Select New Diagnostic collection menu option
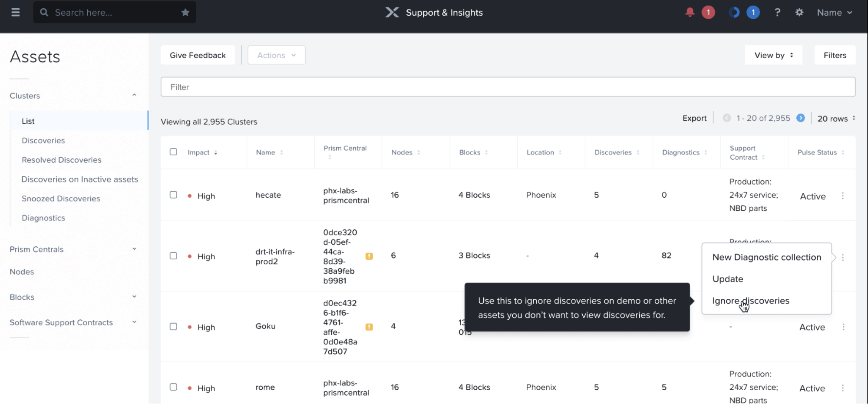 [x=766, y=258]
